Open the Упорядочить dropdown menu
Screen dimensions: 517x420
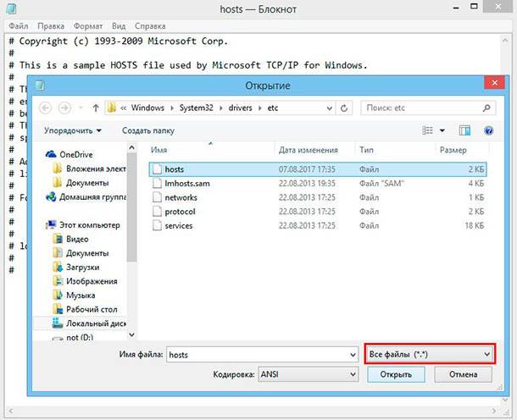[x=73, y=130]
